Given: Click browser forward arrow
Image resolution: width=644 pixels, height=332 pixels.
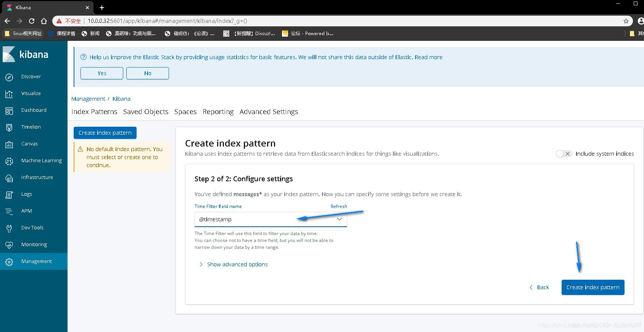Looking at the screenshot, I should pyautogui.click(x=19, y=21).
